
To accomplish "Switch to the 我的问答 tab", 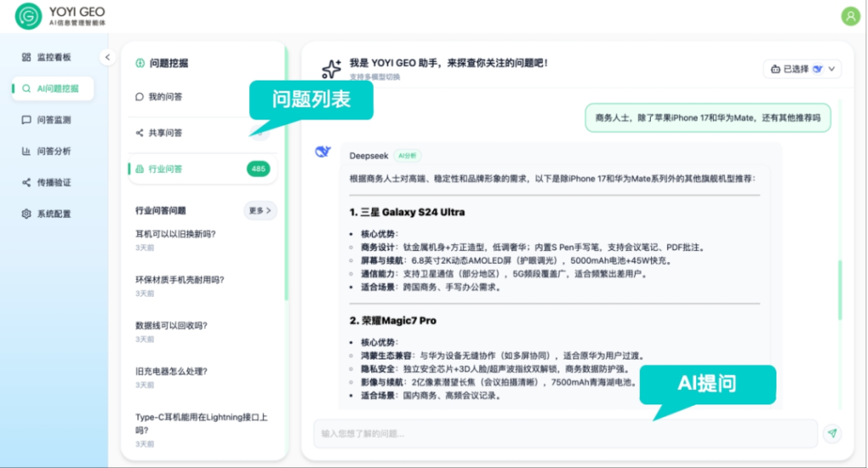I will 165,97.
